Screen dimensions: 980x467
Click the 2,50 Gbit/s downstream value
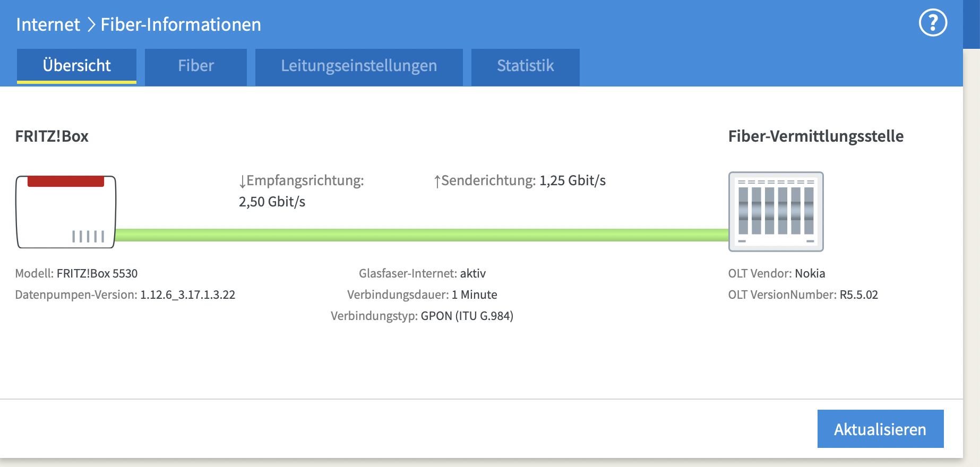(272, 202)
